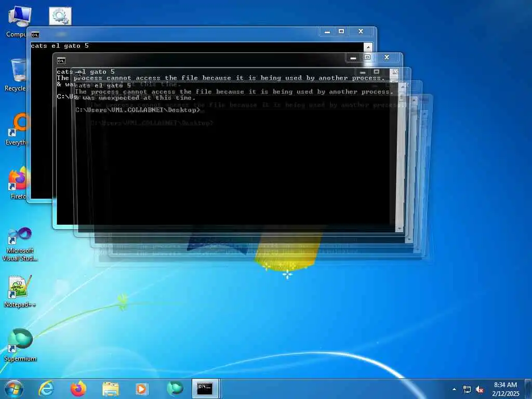Open the network status tray icon
The image size is (532, 399).
point(467,390)
